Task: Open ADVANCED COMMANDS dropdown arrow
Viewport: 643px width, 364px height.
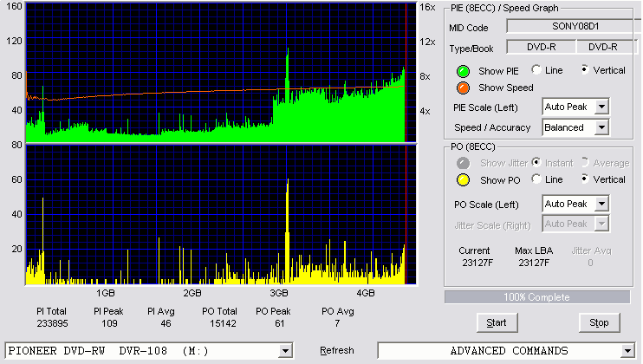Action: point(627,351)
